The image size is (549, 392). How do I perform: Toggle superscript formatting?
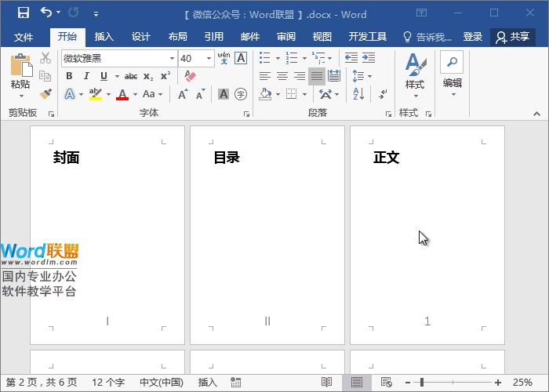(x=165, y=76)
